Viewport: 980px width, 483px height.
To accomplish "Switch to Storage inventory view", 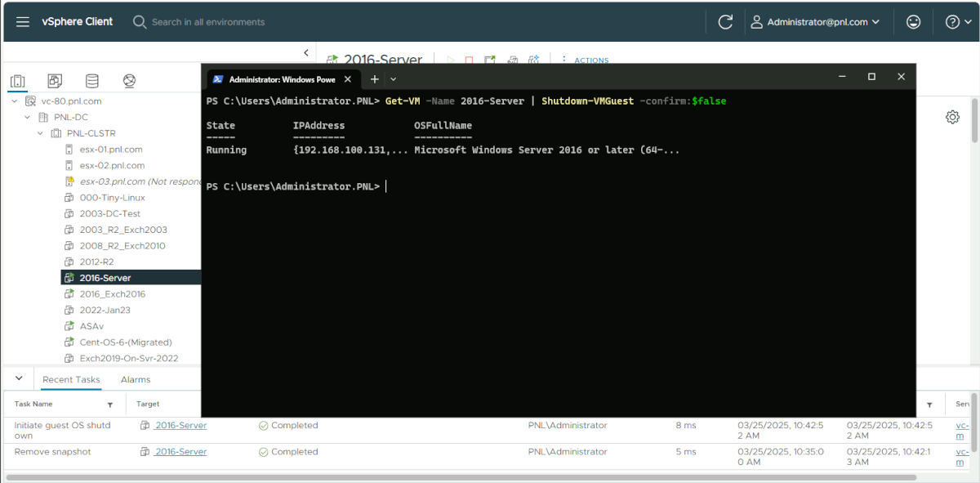I will click(92, 81).
